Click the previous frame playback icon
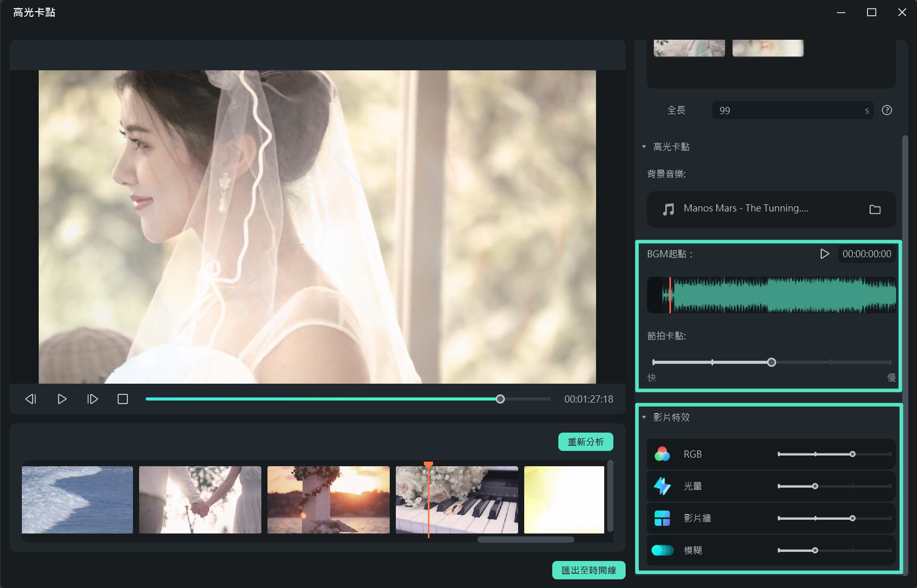 coord(31,399)
